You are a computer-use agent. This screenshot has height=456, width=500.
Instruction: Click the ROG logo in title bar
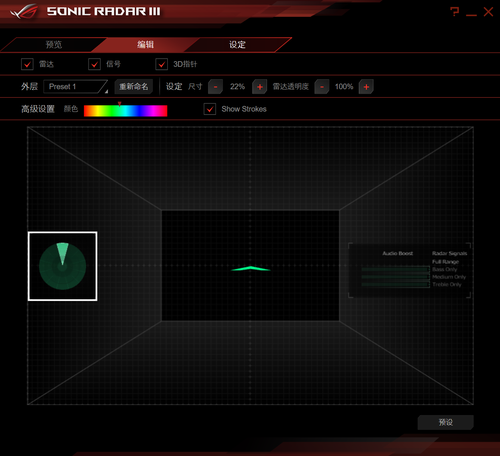[x=23, y=12]
